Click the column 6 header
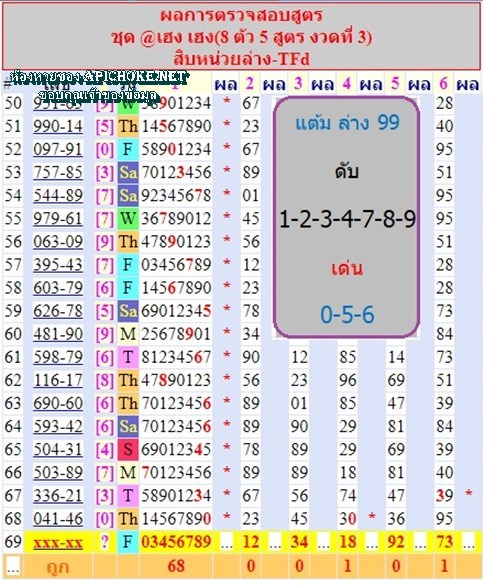The height and width of the screenshot is (585, 484). point(443,84)
